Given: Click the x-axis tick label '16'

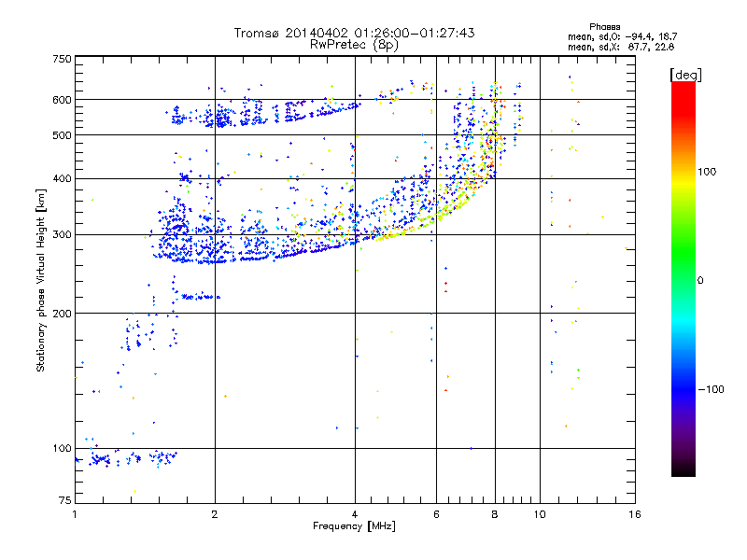Looking at the screenshot, I should pos(635,514).
